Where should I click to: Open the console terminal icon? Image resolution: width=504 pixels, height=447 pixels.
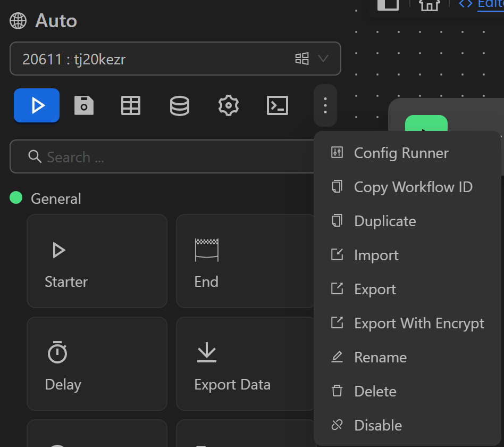click(277, 105)
